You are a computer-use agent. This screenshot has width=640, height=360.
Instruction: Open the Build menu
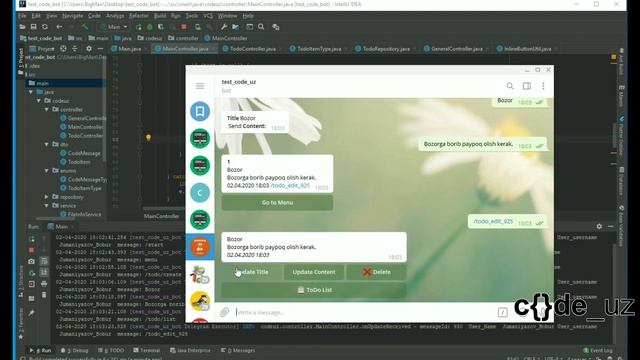click(160, 16)
